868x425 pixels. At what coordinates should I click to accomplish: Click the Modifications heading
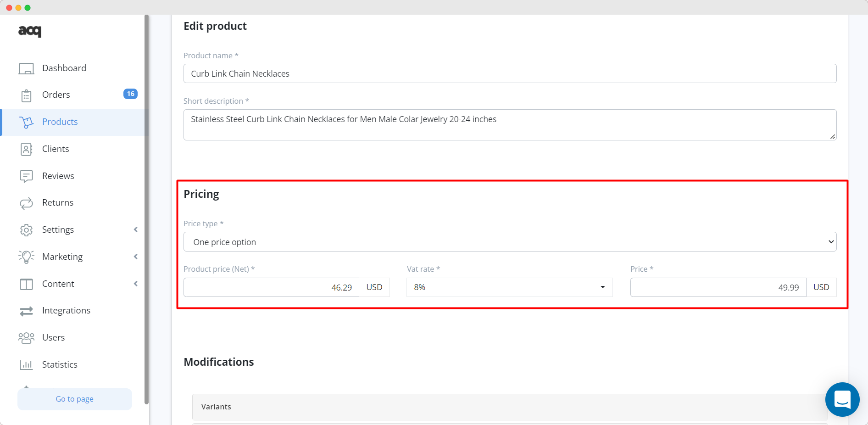[219, 362]
